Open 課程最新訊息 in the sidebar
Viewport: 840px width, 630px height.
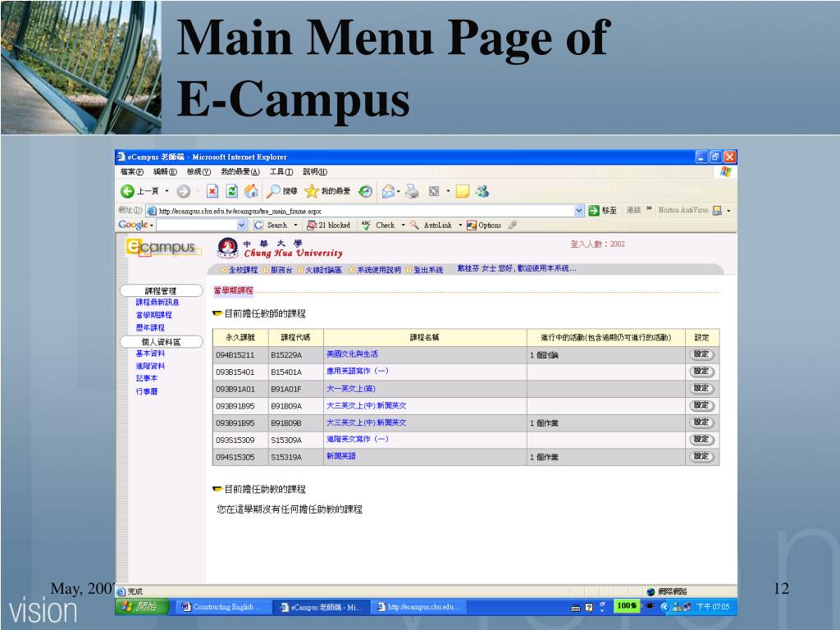[157, 303]
